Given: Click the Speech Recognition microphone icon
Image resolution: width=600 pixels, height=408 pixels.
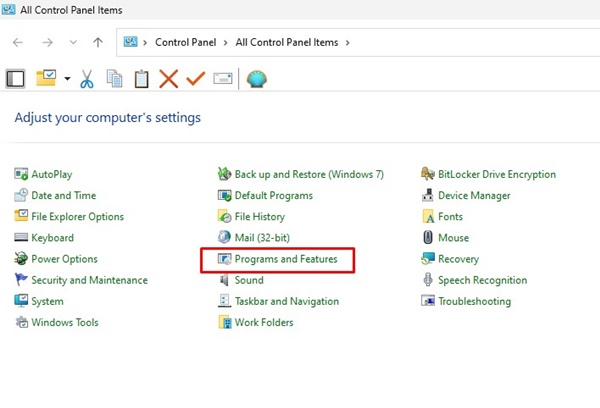Looking at the screenshot, I should [428, 280].
